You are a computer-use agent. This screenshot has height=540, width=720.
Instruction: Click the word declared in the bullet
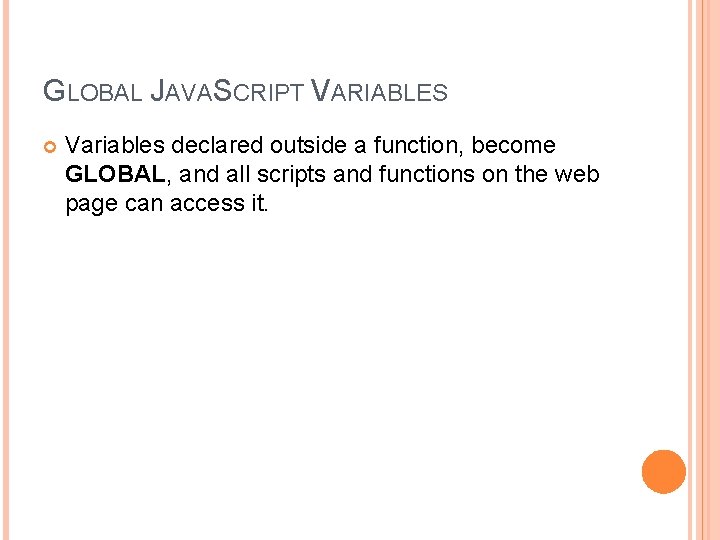tap(217, 145)
